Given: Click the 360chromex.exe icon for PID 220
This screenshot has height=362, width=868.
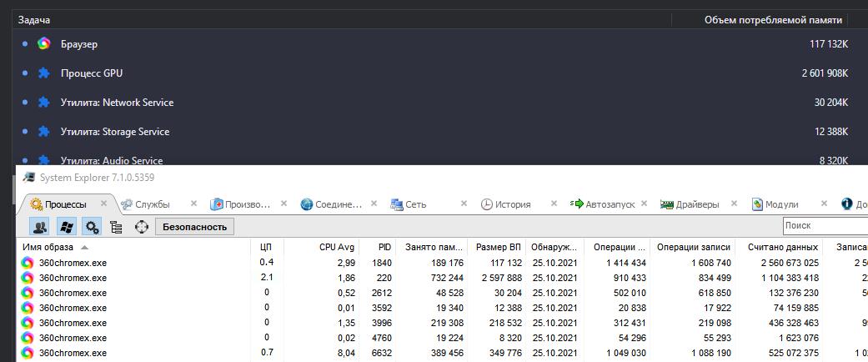Looking at the screenshot, I should point(28,277).
